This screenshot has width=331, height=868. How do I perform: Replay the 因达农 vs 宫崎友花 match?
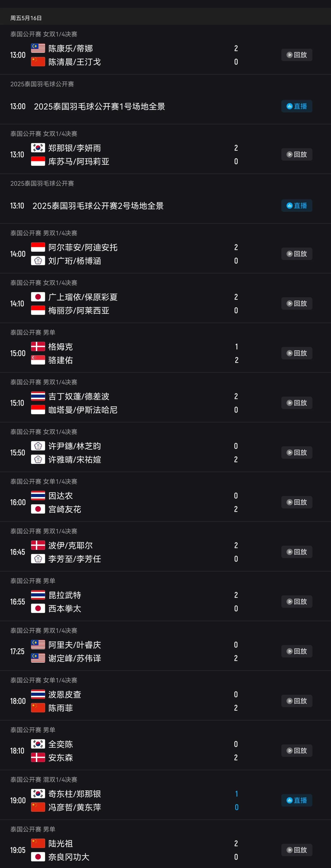[297, 502]
